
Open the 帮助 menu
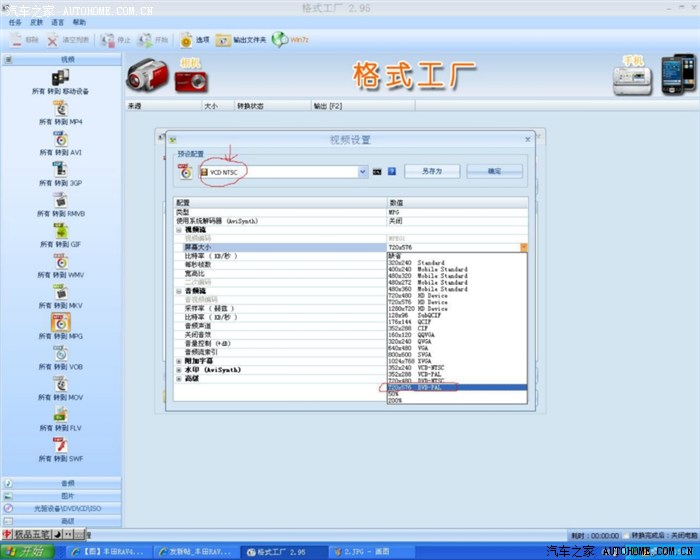[79, 22]
